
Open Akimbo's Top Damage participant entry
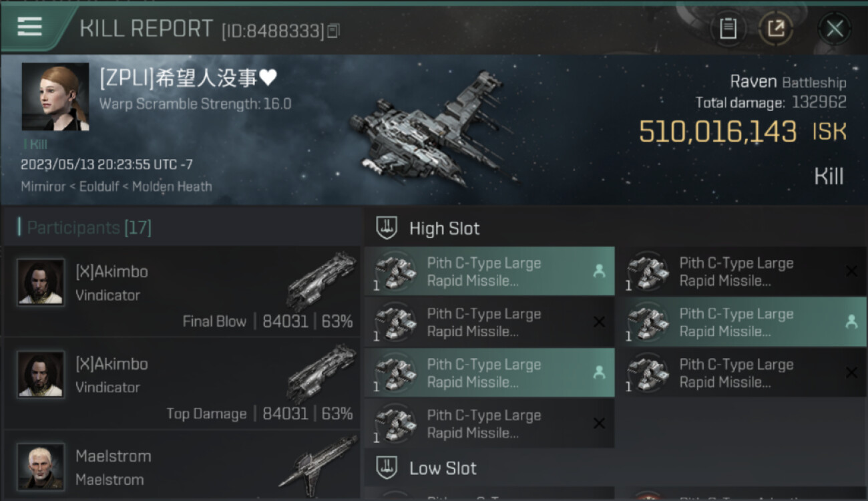182,383
